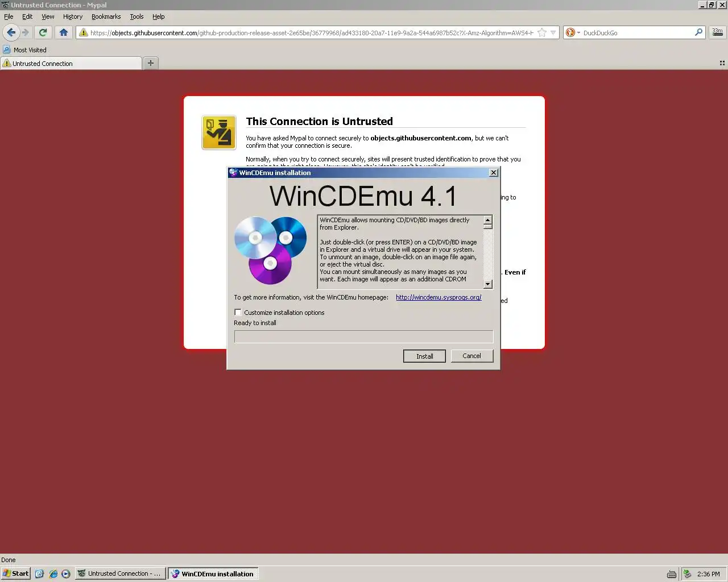Screen dimensions: 728x582
Task: Open a new tab with plus button
Action: pos(151,63)
